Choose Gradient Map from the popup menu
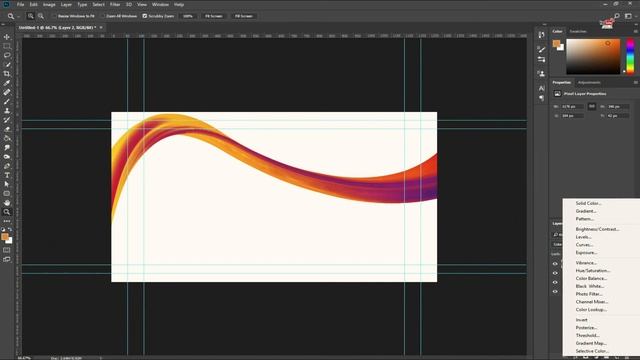Image resolution: width=640 pixels, height=360 pixels. pos(591,343)
